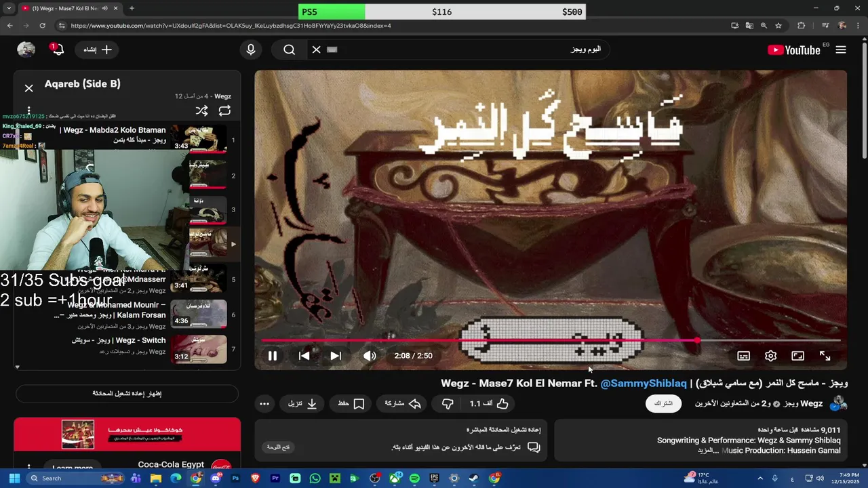This screenshot has height=488, width=868.
Task: Reload the page with browser refresh button
Action: (x=42, y=26)
